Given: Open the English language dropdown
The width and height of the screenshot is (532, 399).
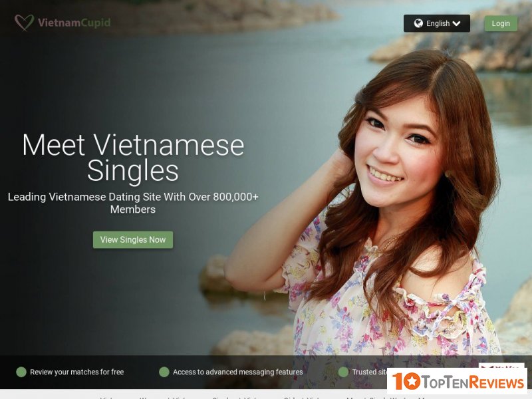Looking at the screenshot, I should [x=437, y=23].
